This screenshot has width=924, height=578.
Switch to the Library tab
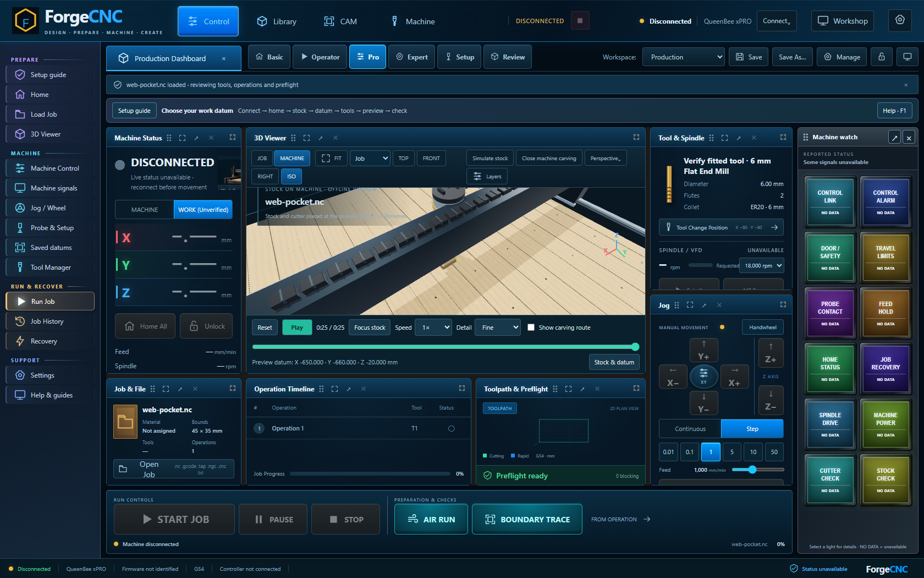tap(277, 21)
